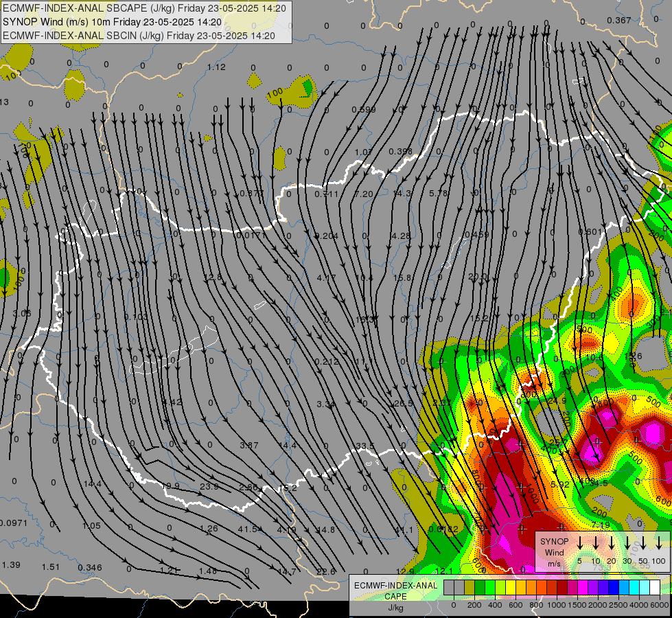Click the map value 0.367 near top right

click(x=619, y=20)
